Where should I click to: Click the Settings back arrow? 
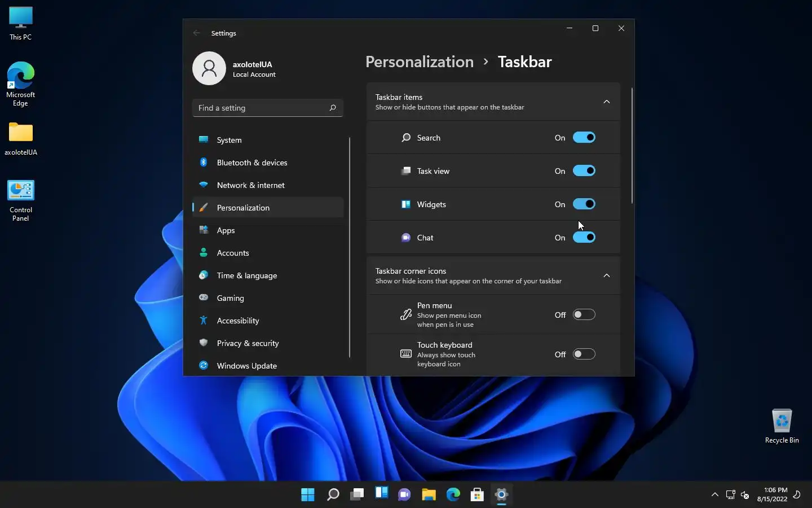pos(196,33)
